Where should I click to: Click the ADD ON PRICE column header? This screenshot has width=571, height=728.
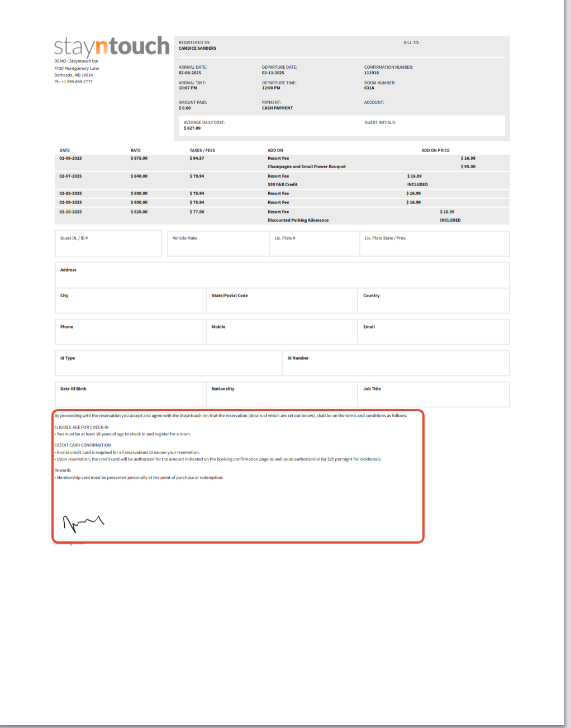coord(435,150)
